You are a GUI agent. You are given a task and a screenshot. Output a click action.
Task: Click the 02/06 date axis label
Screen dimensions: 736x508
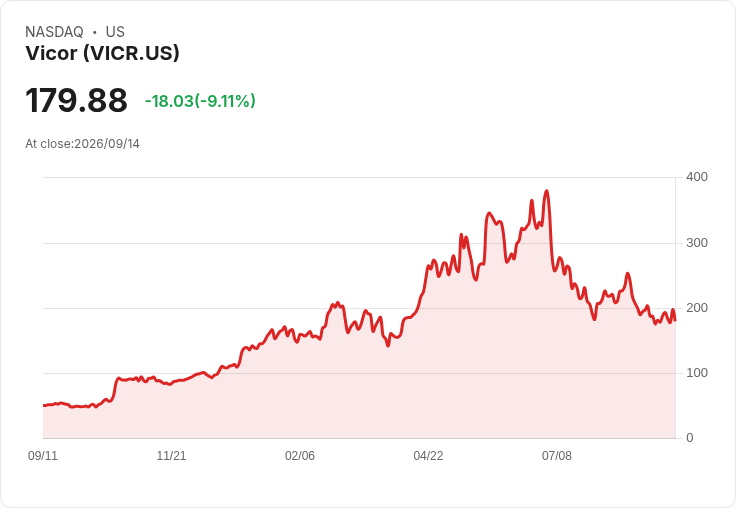[x=300, y=456]
